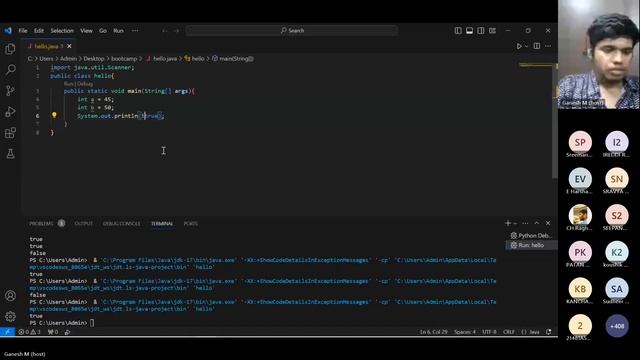Viewport: 640px width, 360px height.
Task: Click the Spaces: 4 indentation status item
Action: [465, 332]
